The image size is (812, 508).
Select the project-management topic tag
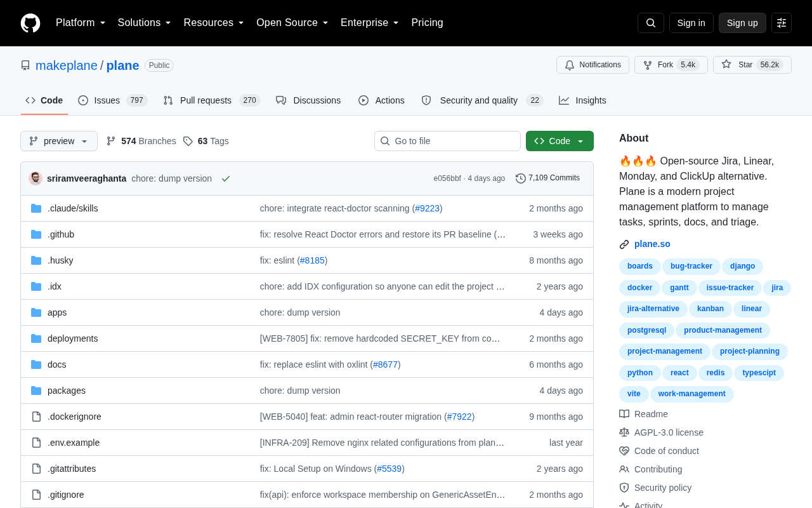(x=665, y=352)
